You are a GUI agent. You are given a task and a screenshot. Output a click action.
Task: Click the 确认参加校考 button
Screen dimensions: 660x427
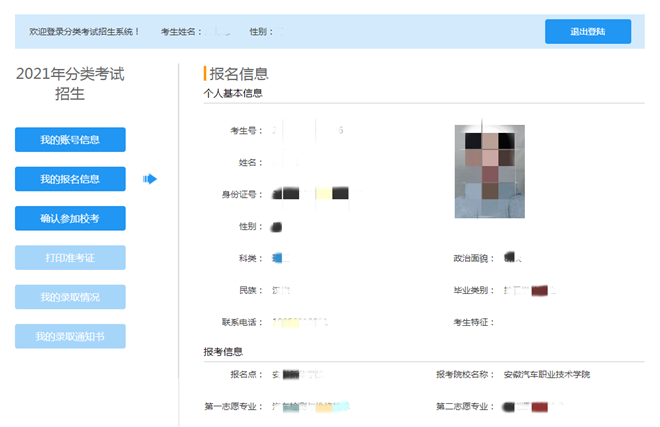(x=70, y=218)
